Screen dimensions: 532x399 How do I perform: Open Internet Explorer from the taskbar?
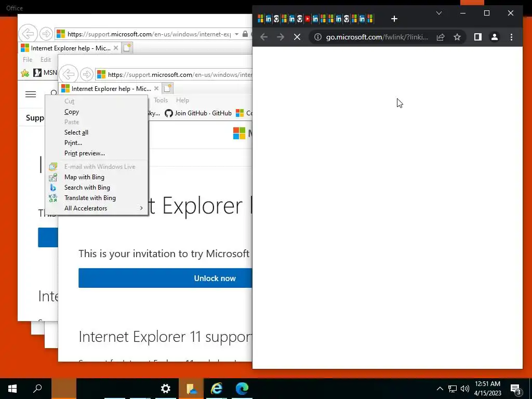pos(217,389)
